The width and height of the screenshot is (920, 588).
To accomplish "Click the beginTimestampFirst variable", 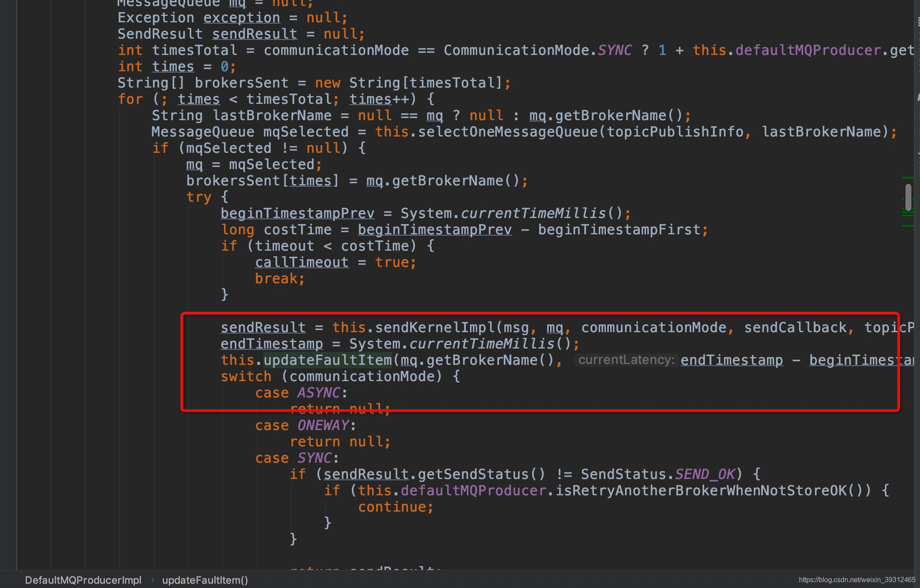I will (619, 230).
